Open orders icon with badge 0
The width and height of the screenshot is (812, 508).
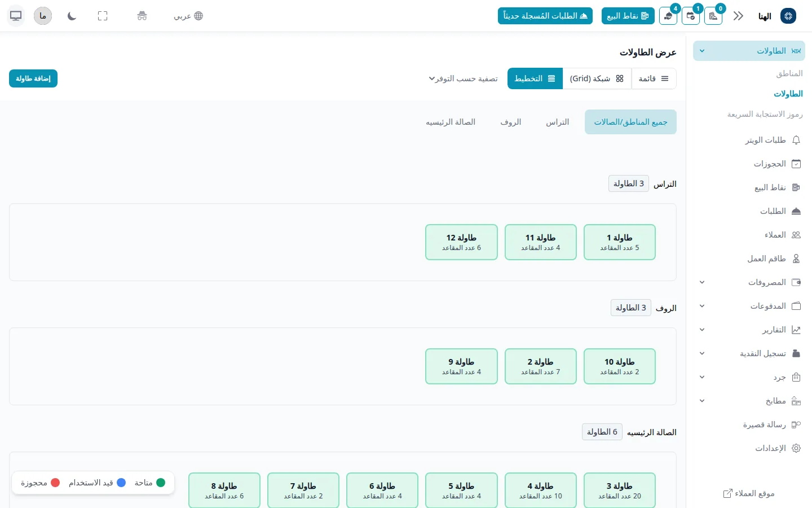[x=713, y=16]
